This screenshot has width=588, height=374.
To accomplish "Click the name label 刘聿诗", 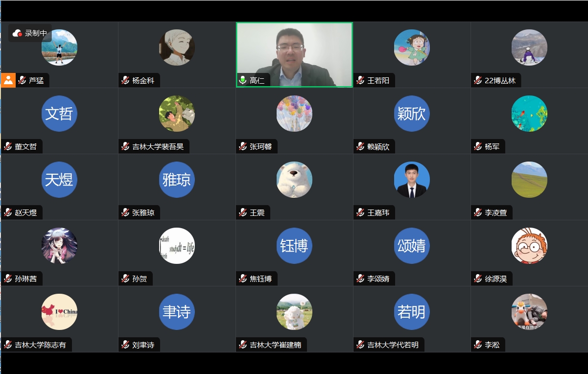I will coord(143,345).
